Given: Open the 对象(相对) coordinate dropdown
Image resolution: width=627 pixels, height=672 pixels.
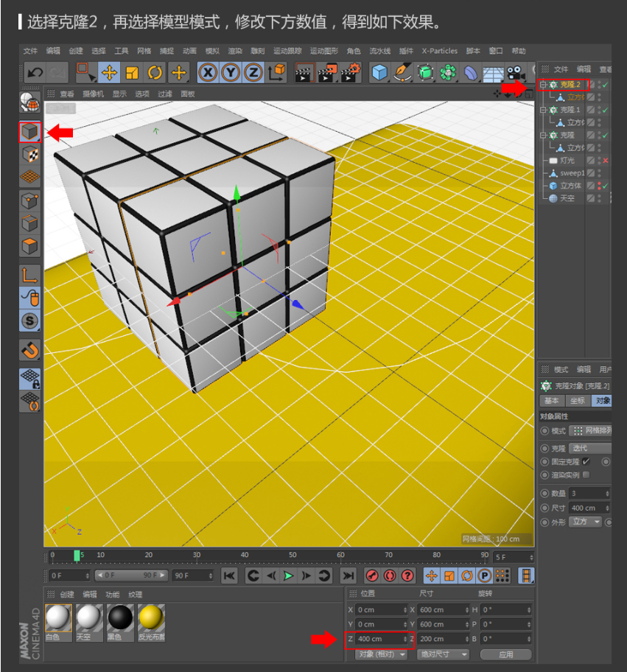Looking at the screenshot, I should tap(382, 654).
